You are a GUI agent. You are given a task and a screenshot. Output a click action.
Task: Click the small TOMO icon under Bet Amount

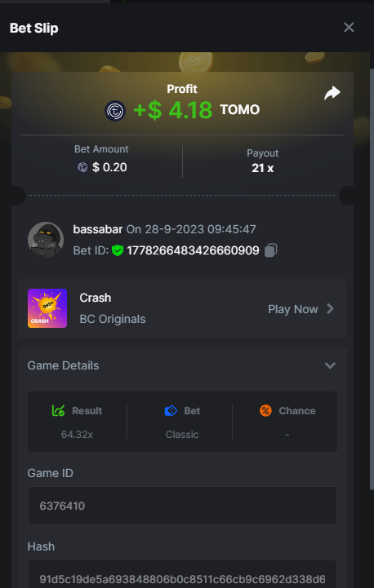[x=82, y=167]
